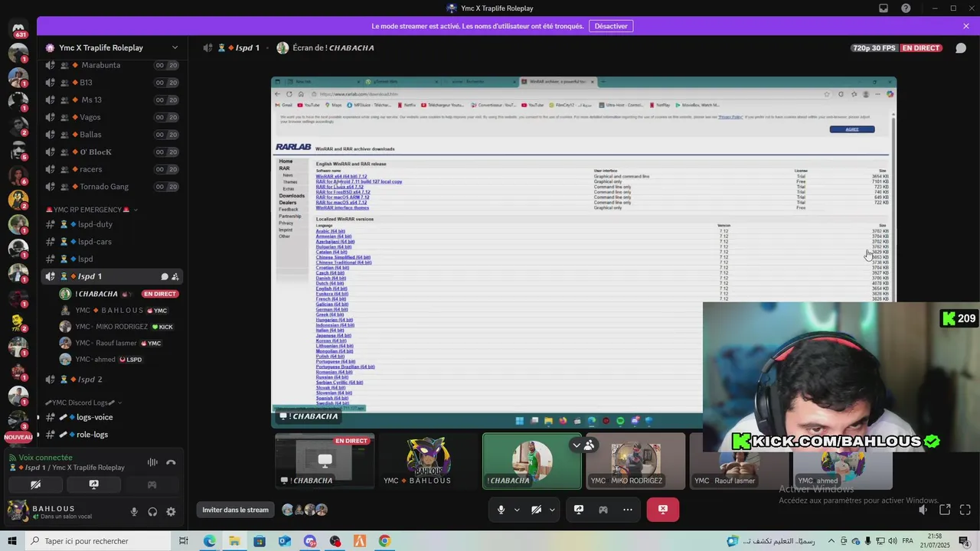This screenshot has height=551, width=980.
Task: Join the Tornado Gang voice channel
Action: [112, 187]
